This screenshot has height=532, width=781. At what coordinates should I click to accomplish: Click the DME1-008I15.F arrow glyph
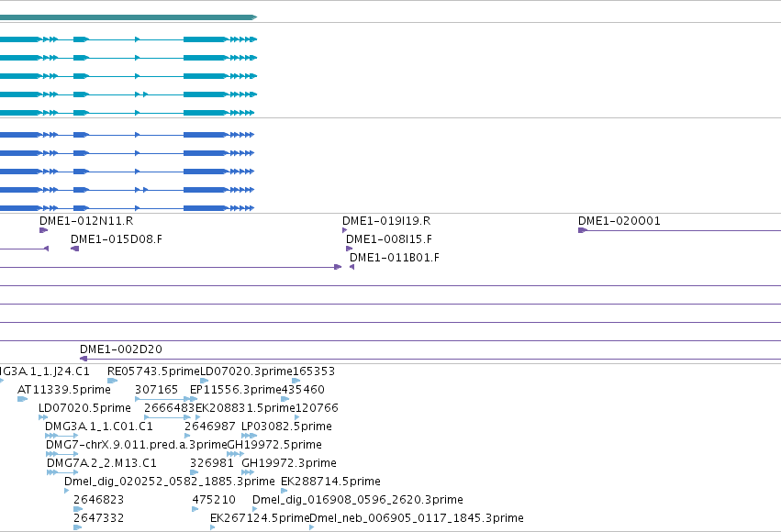(x=349, y=249)
